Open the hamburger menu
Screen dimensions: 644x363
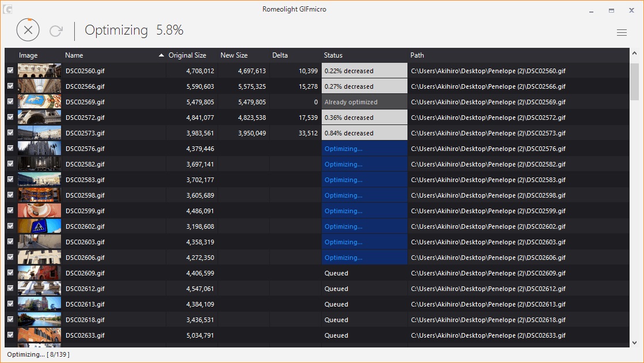pos(622,33)
